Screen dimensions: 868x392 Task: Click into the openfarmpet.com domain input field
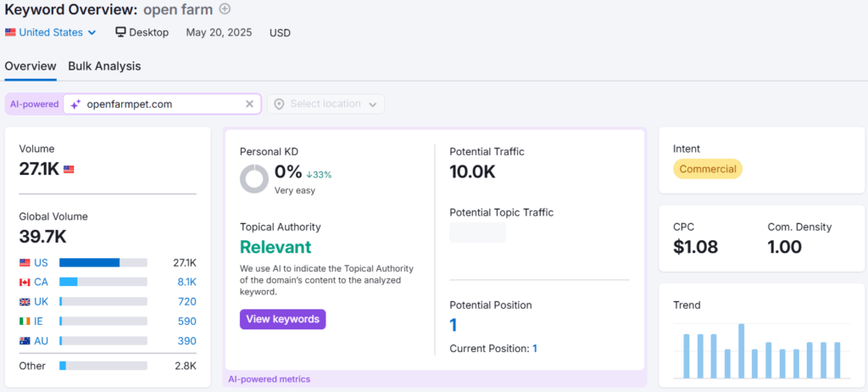tap(162, 104)
